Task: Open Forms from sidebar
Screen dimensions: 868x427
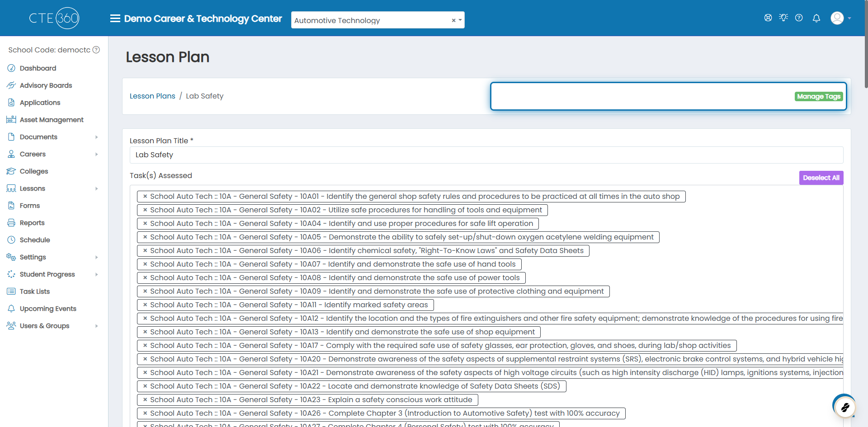Action: (30, 206)
